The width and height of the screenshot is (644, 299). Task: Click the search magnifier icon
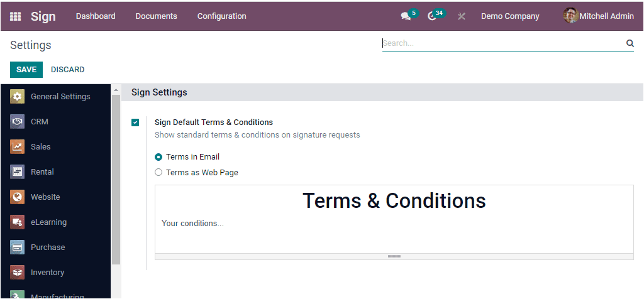pyautogui.click(x=630, y=43)
